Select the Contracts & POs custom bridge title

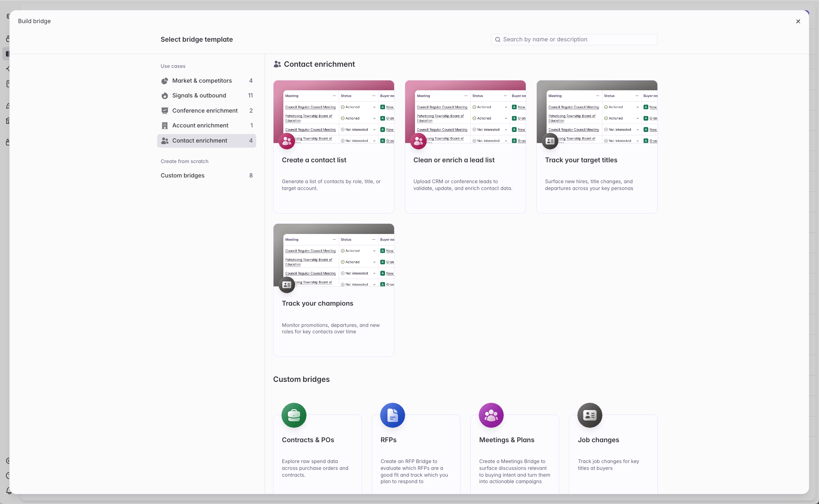[x=308, y=440]
